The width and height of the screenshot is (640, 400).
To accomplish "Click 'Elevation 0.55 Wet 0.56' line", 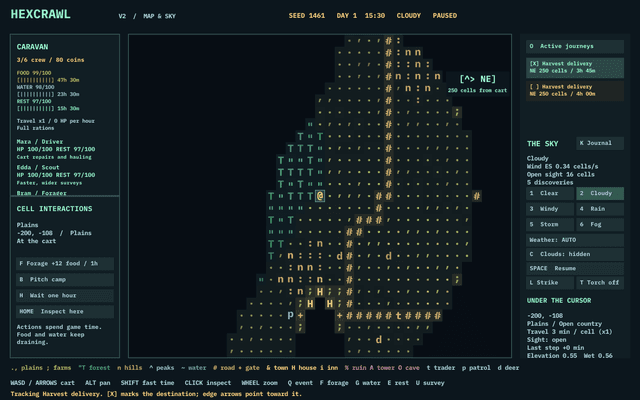I will (x=569, y=356).
